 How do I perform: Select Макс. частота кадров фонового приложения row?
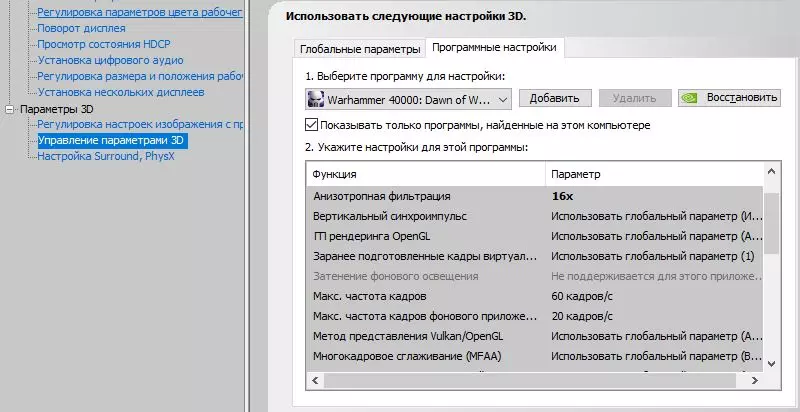point(534,316)
